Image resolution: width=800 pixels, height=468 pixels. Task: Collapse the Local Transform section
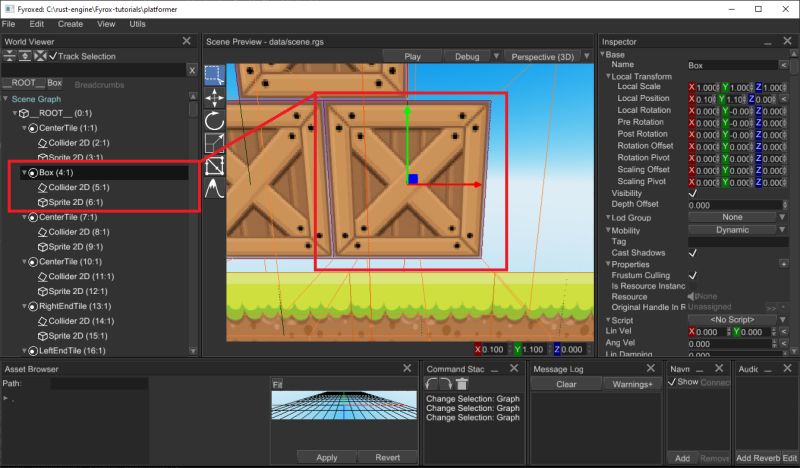[608, 76]
